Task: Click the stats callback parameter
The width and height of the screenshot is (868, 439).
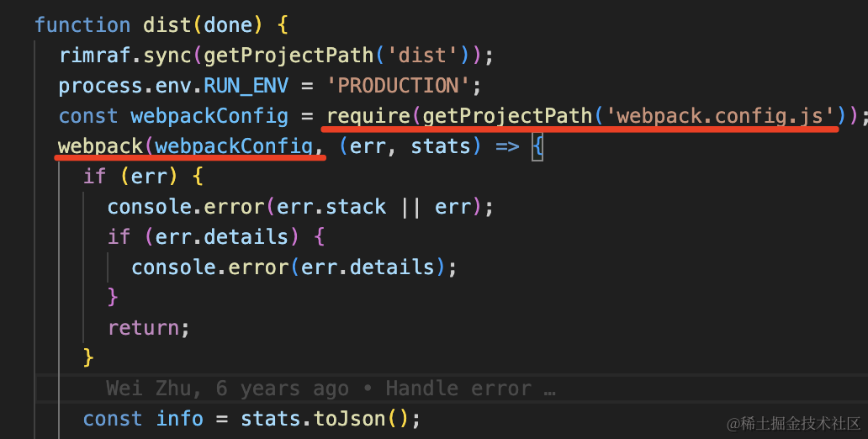Action: 440,146
